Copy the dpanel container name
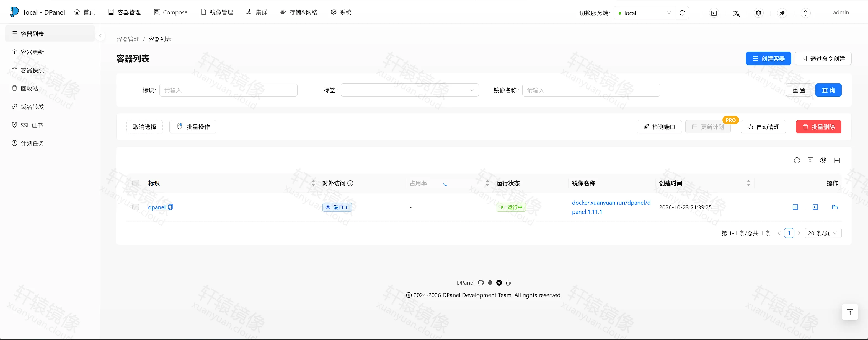Viewport: 868px width, 340px height. click(170, 207)
